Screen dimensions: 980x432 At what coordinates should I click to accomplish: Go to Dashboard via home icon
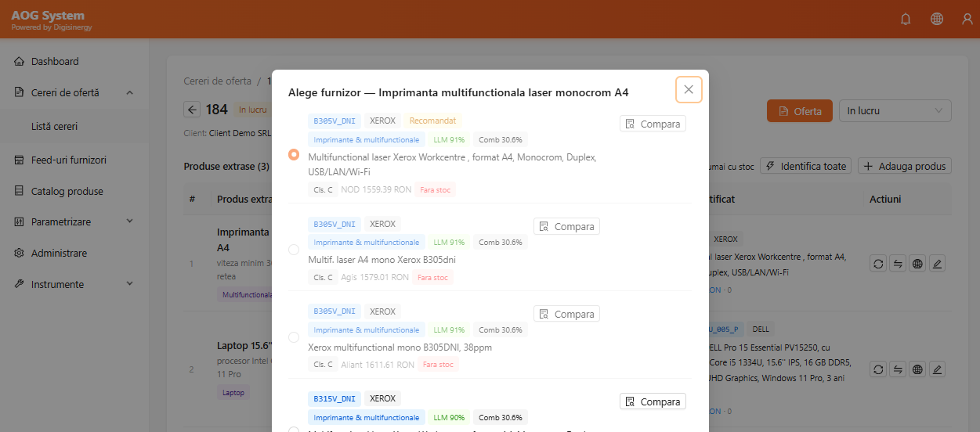[x=20, y=62]
